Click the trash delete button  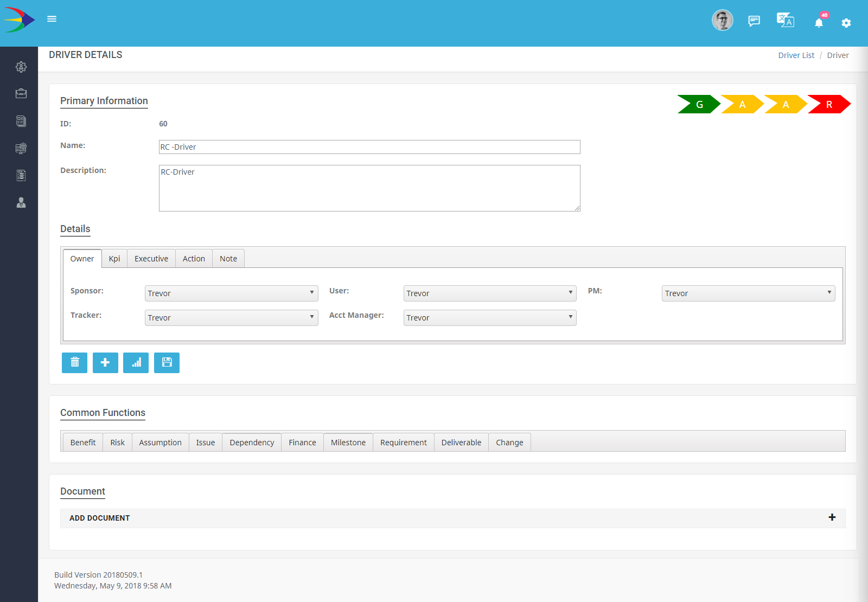click(x=74, y=362)
